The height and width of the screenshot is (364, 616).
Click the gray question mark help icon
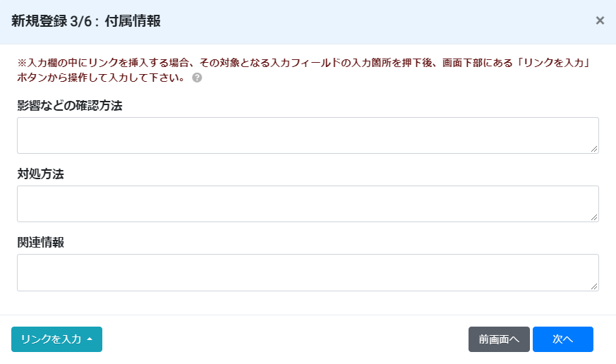(x=197, y=78)
